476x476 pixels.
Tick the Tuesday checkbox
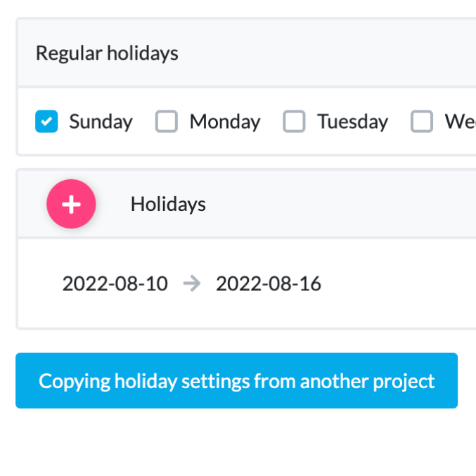click(294, 122)
